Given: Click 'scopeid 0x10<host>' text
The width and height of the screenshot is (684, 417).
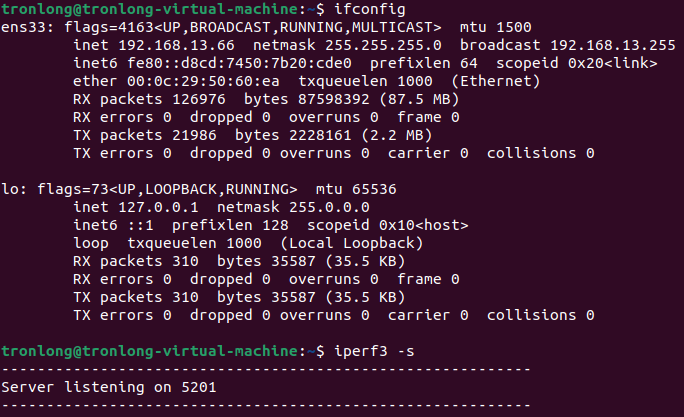Looking at the screenshot, I should point(387,225).
